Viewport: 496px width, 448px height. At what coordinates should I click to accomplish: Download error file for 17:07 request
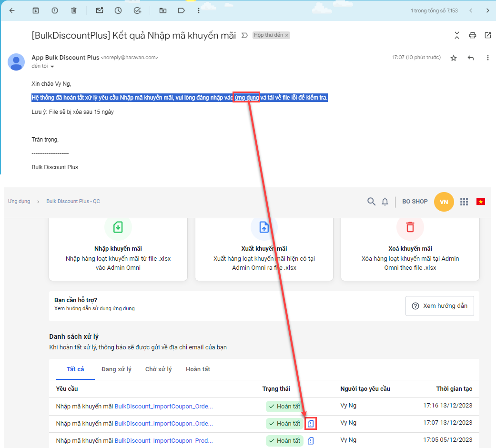click(311, 423)
